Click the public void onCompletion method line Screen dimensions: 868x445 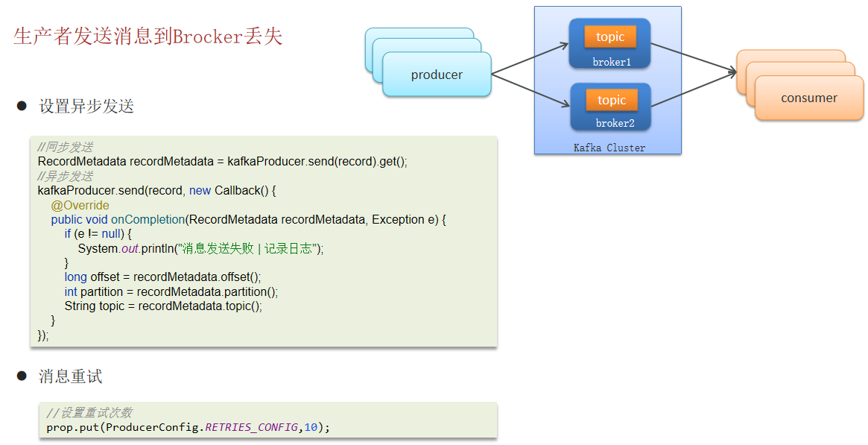pos(249,220)
